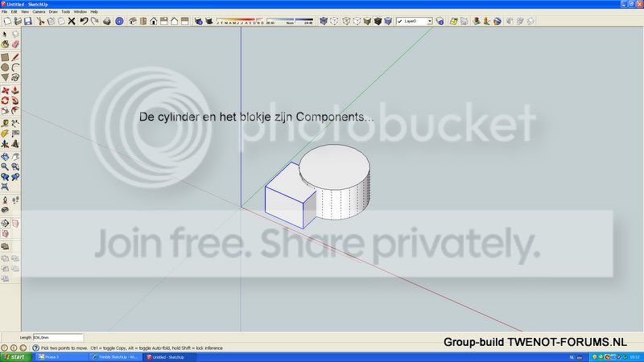Select the Axes tool
The height and width of the screenshot is (362, 644).
point(5,144)
